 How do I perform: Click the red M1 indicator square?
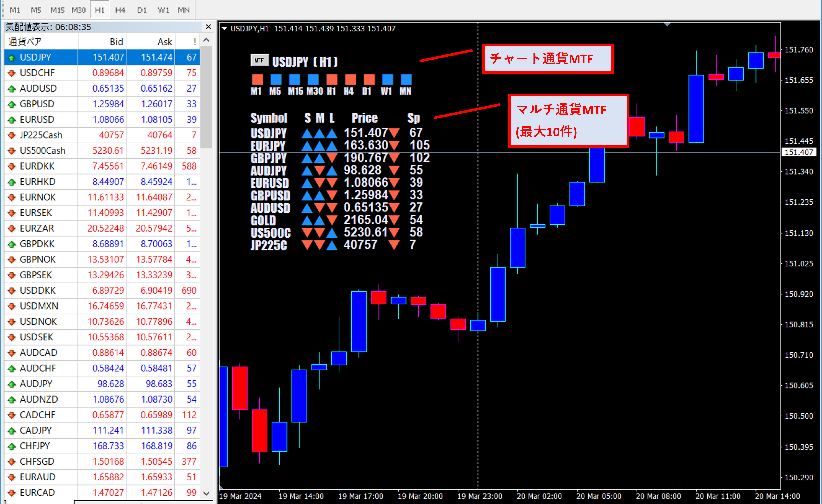[257, 80]
